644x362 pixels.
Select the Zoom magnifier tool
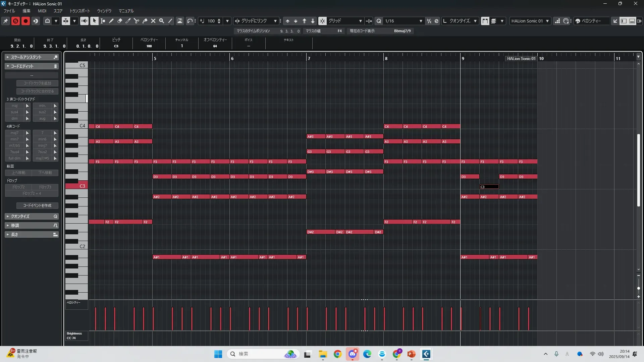coord(162,21)
